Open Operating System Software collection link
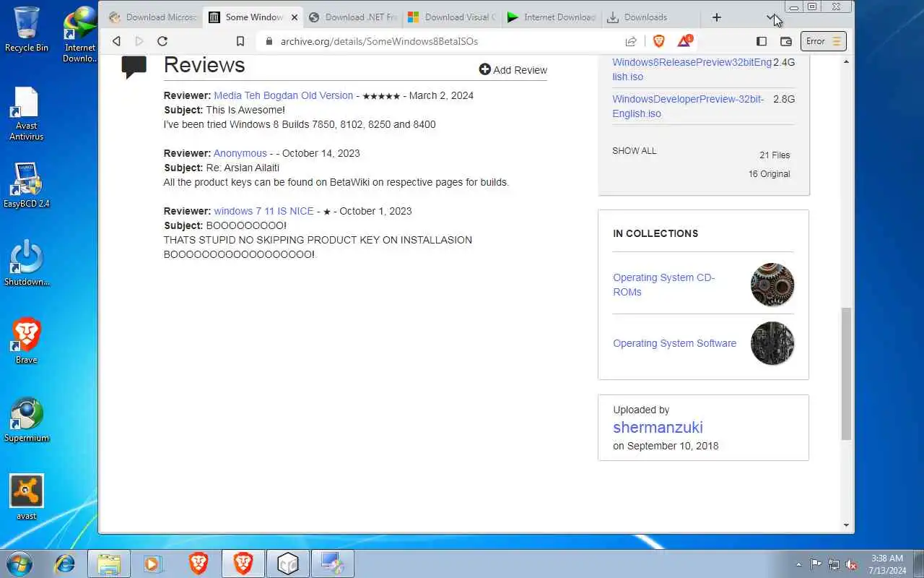Viewport: 924px width, 578px height. tap(674, 343)
